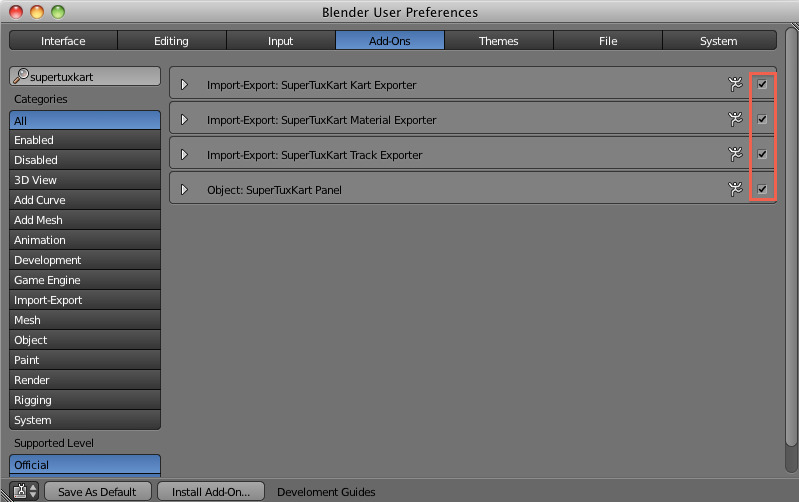Choose the Animation category

[x=85, y=240]
